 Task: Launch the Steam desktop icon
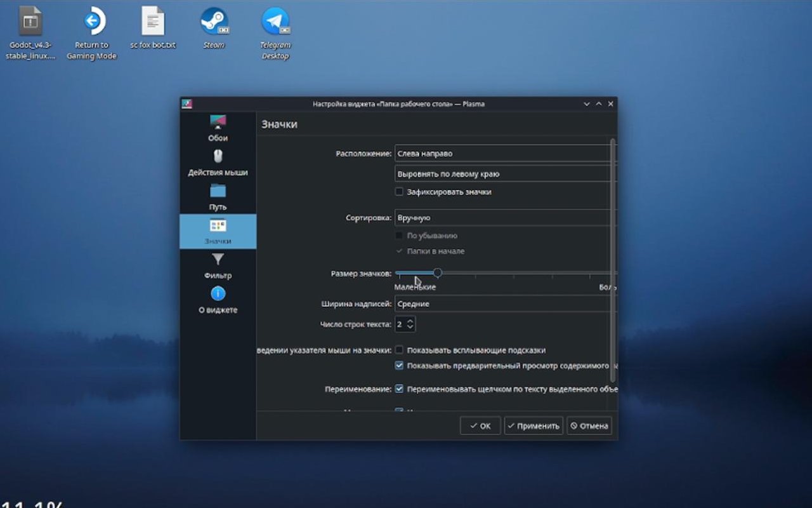(x=214, y=22)
